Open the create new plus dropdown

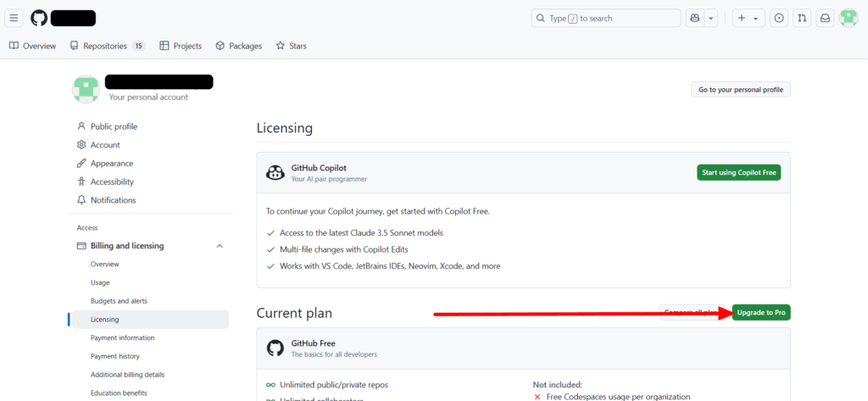point(748,19)
